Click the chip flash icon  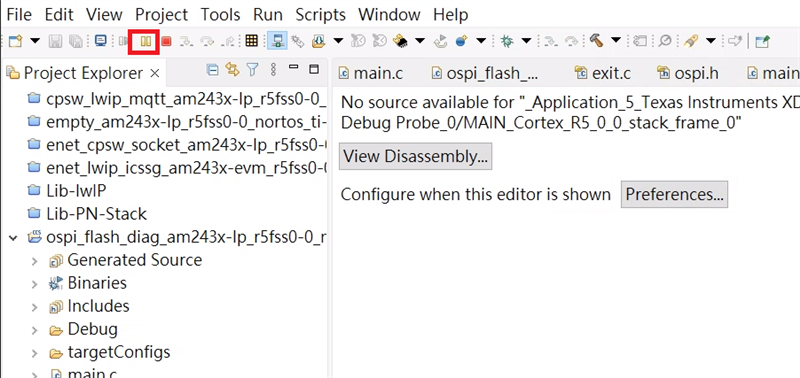pos(401,41)
